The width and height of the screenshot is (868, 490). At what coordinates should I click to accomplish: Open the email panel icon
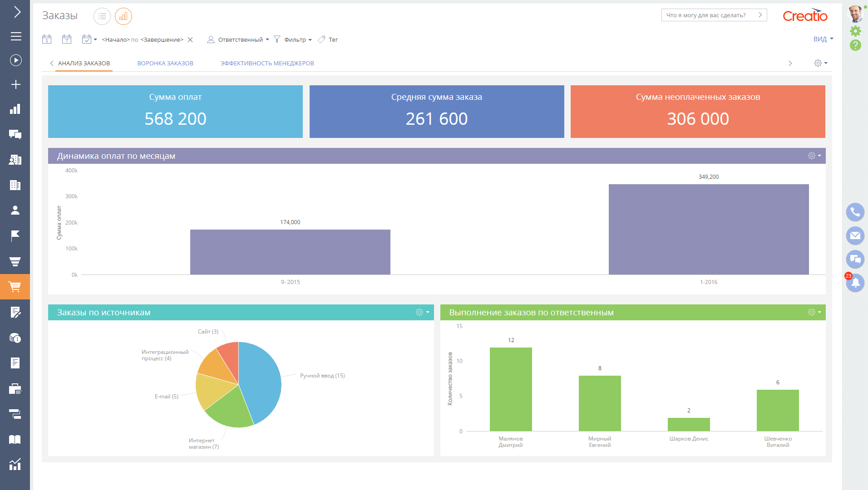(855, 235)
